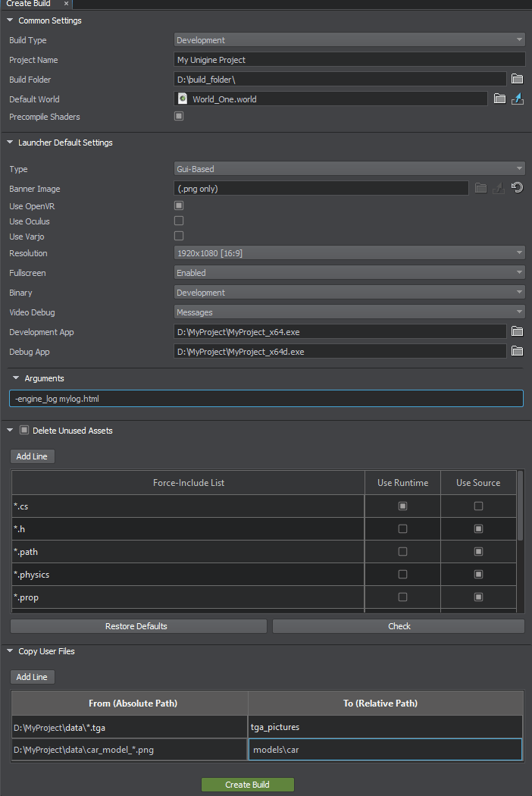
Task: Click the Project Name text field
Action: click(x=349, y=60)
